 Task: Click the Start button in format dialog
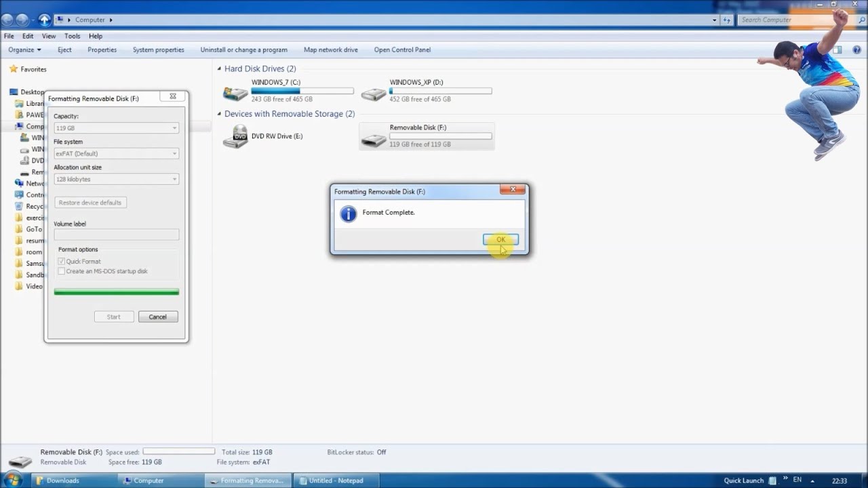(113, 317)
